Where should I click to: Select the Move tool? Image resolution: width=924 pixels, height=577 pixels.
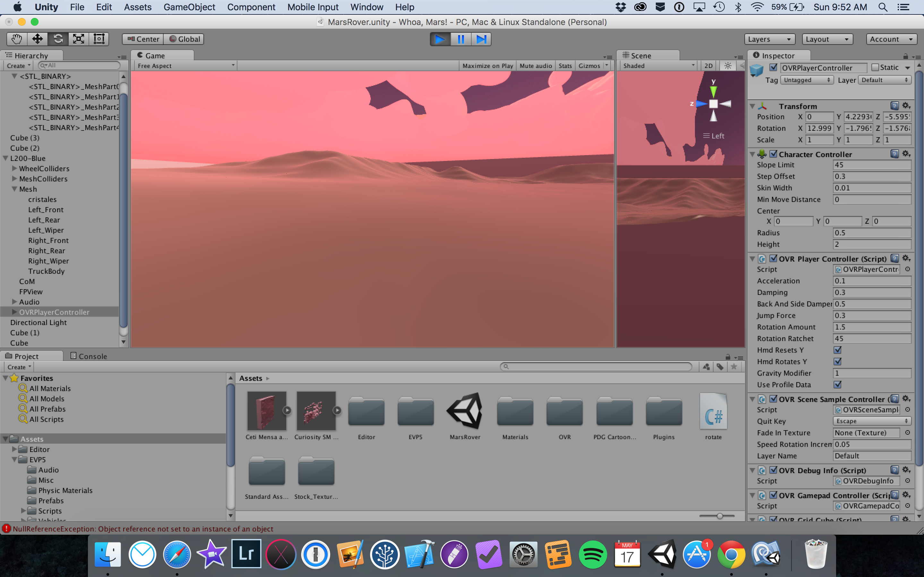click(38, 39)
